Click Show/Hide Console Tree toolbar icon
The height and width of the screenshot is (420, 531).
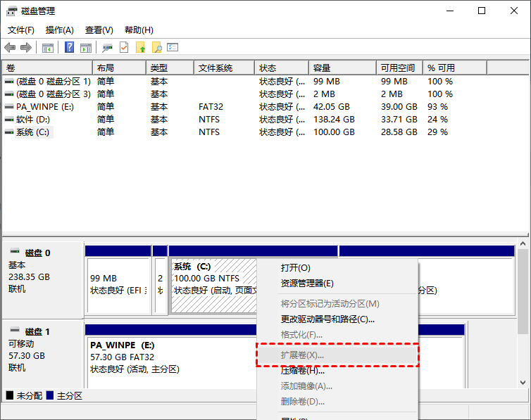[x=48, y=47]
